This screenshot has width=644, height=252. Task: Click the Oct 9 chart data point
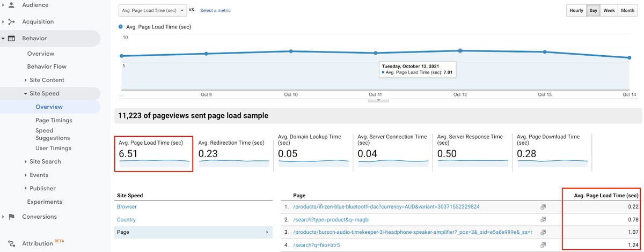click(206, 54)
